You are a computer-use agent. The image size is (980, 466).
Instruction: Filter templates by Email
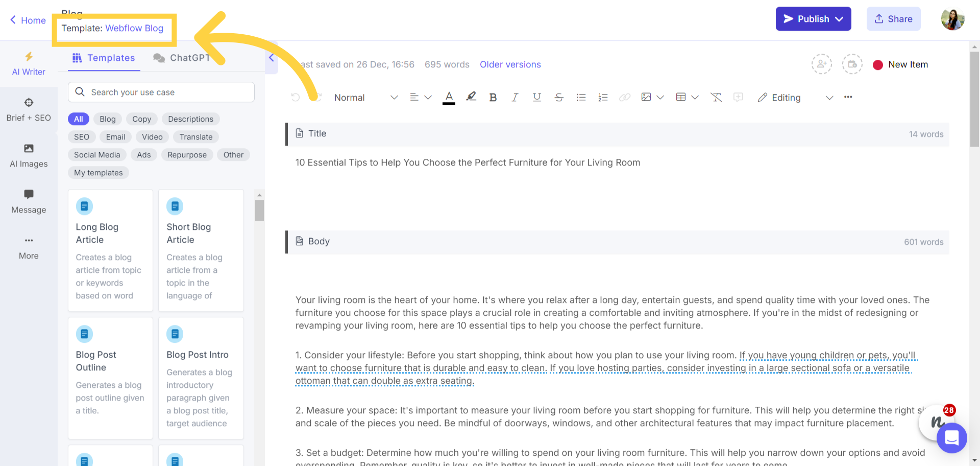[x=116, y=137]
